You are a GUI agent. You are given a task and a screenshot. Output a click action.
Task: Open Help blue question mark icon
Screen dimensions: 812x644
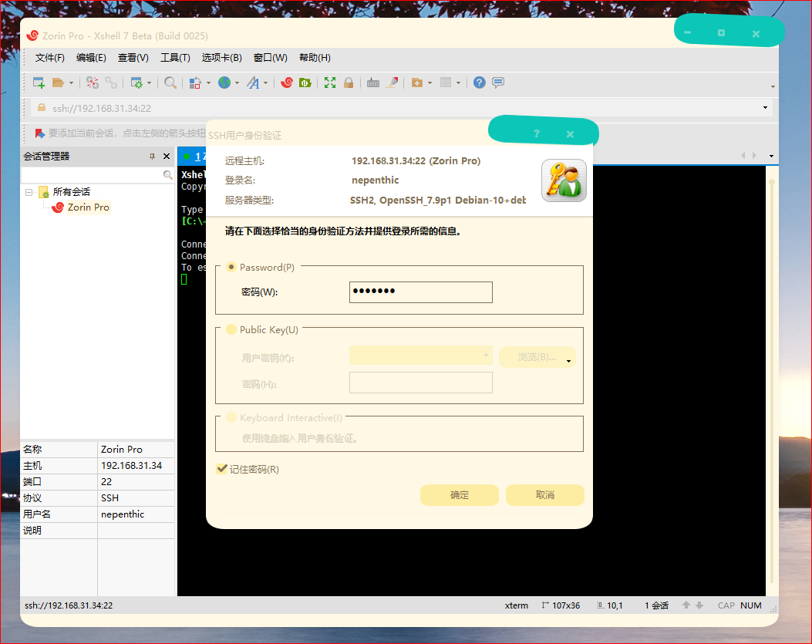coord(480,83)
